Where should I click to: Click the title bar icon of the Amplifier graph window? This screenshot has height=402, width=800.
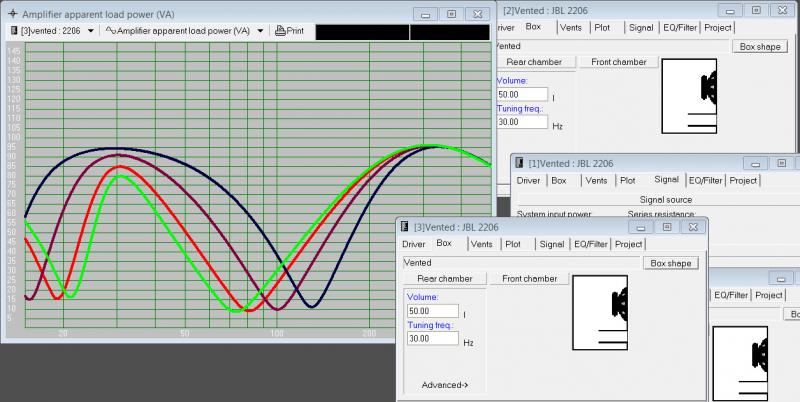[11, 13]
